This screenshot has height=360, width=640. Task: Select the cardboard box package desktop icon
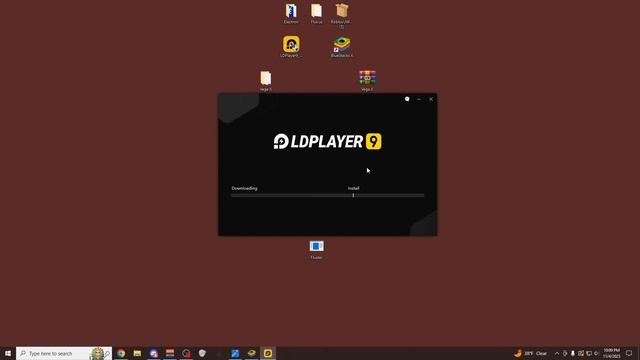click(x=342, y=15)
